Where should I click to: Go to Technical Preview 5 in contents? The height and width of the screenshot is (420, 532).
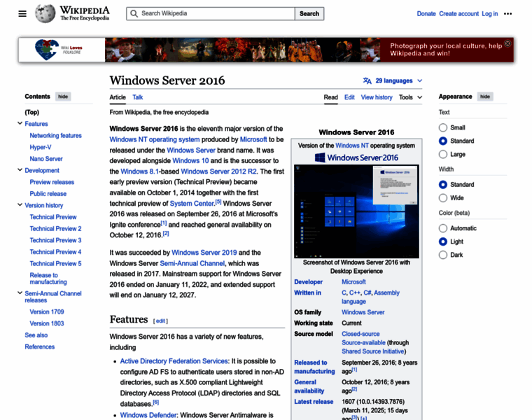coord(55,264)
